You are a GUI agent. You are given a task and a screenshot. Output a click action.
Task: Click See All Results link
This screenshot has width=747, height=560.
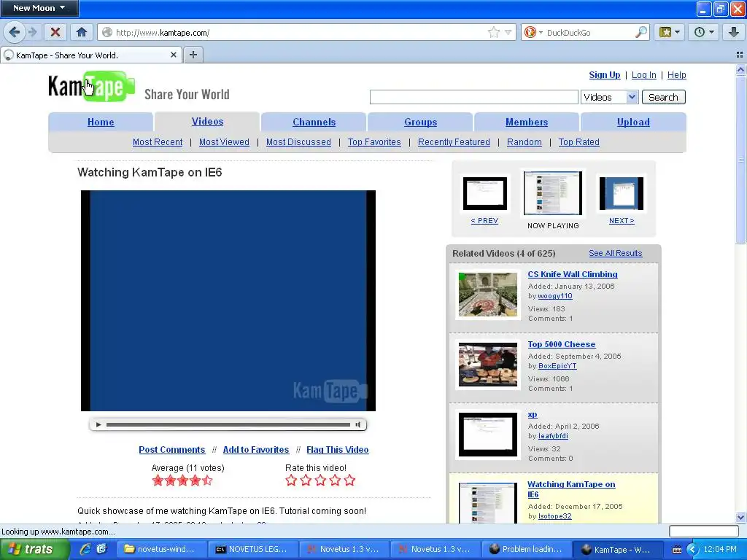pyautogui.click(x=616, y=253)
